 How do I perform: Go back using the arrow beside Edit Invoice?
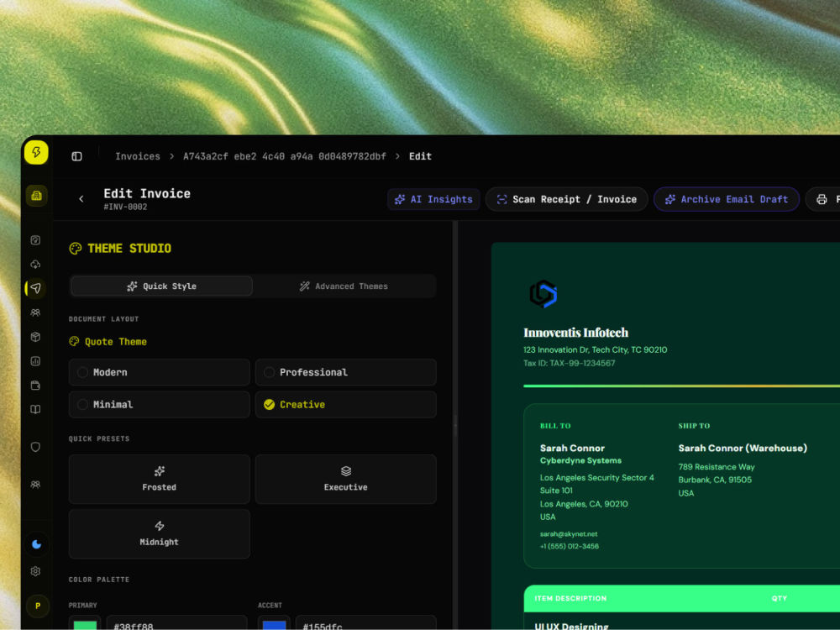tap(81, 199)
